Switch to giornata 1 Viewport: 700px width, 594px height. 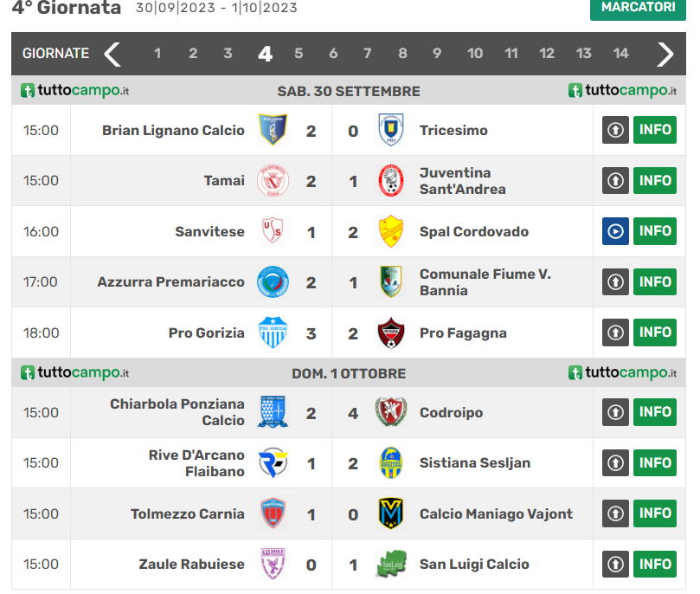coord(157,54)
